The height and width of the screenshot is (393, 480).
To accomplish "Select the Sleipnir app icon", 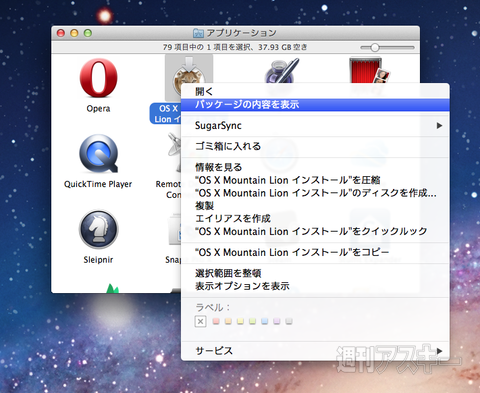I will pyautogui.click(x=98, y=229).
